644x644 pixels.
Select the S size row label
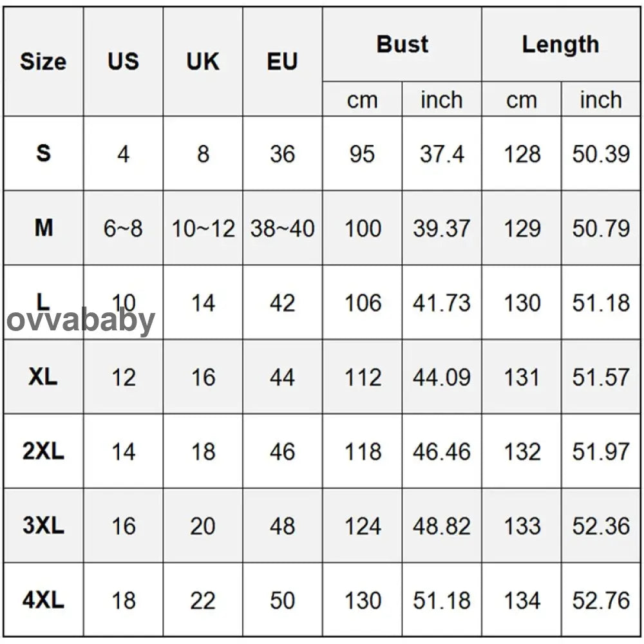coord(43,154)
